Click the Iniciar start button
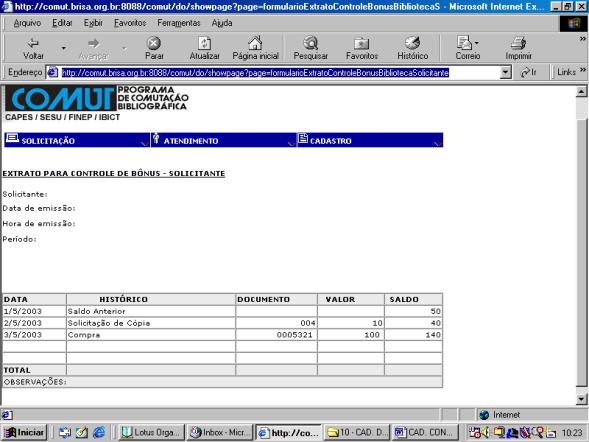This screenshot has width=589, height=442. click(x=25, y=433)
